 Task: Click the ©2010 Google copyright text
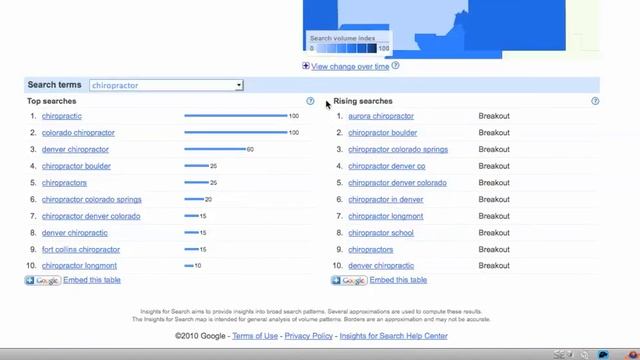[200, 336]
